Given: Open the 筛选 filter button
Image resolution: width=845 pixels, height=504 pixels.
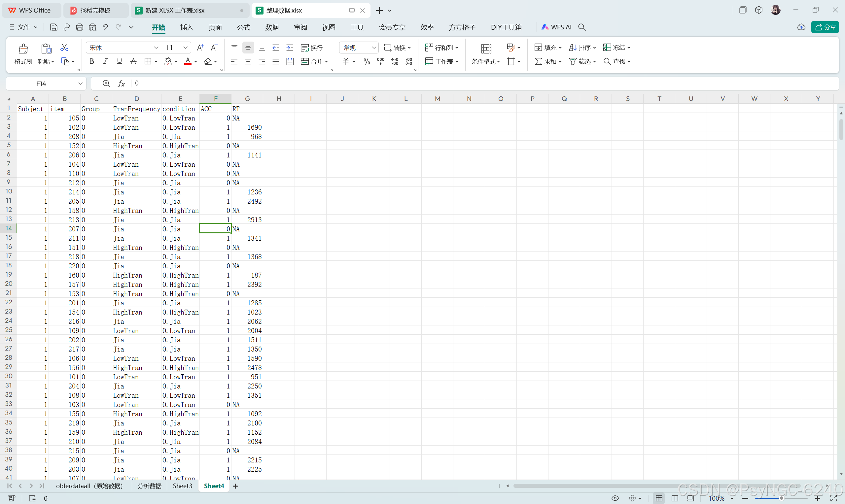Looking at the screenshot, I should click(x=582, y=61).
